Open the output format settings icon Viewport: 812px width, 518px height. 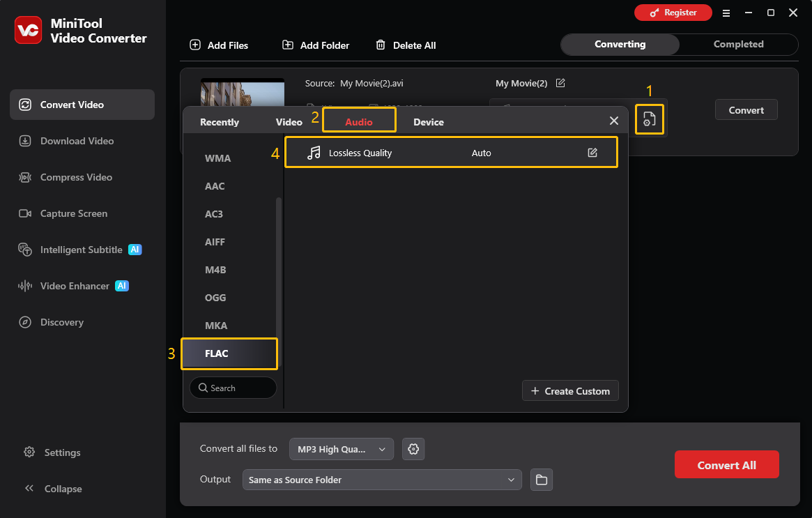[x=650, y=119]
